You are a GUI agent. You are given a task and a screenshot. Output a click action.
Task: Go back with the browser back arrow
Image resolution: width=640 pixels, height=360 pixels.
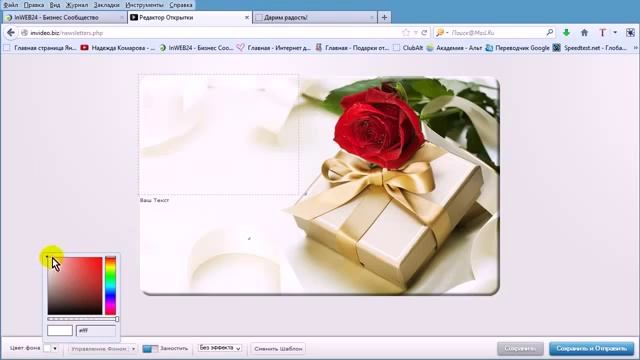(11, 33)
